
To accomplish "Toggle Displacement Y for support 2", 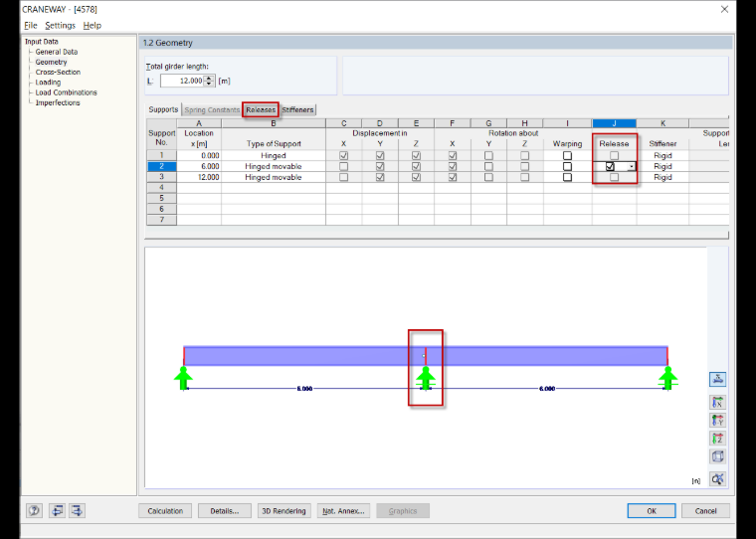I will [x=380, y=166].
